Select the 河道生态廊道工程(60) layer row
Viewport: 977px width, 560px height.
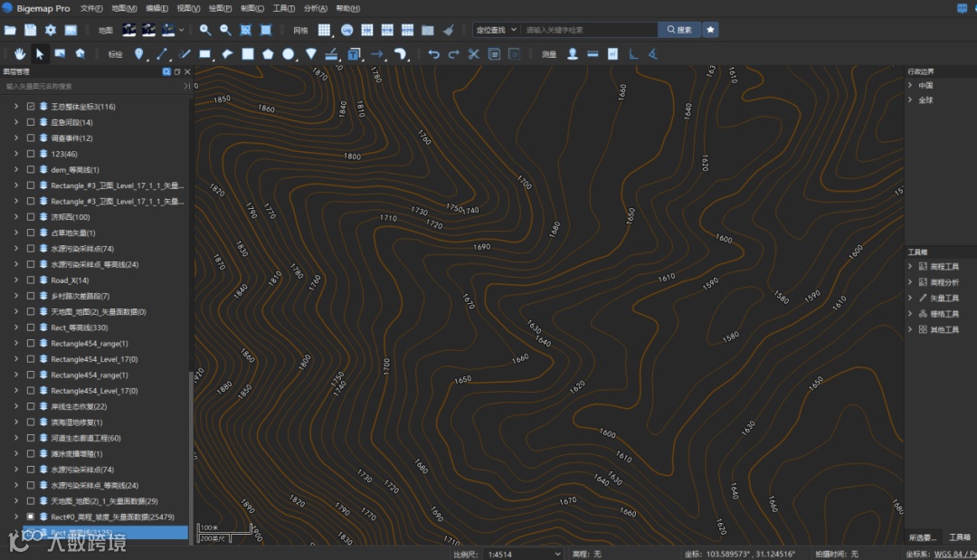[85, 438]
